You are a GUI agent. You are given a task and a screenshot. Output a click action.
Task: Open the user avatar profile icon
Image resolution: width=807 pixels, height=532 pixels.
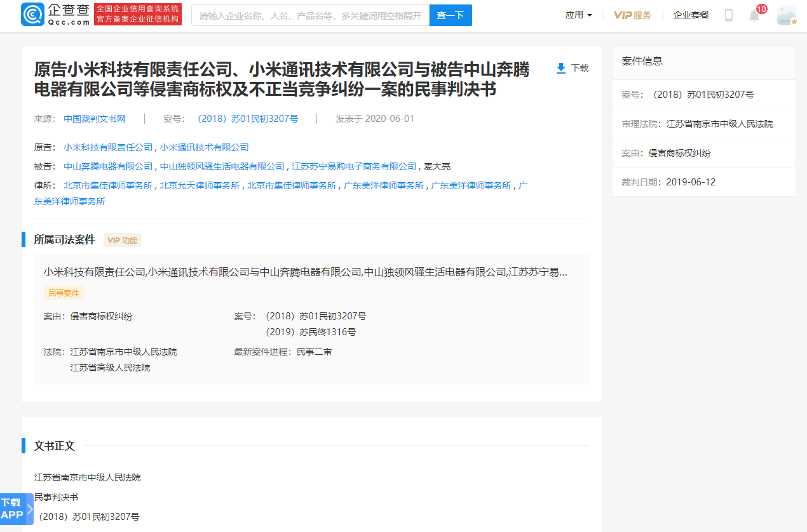click(787, 15)
